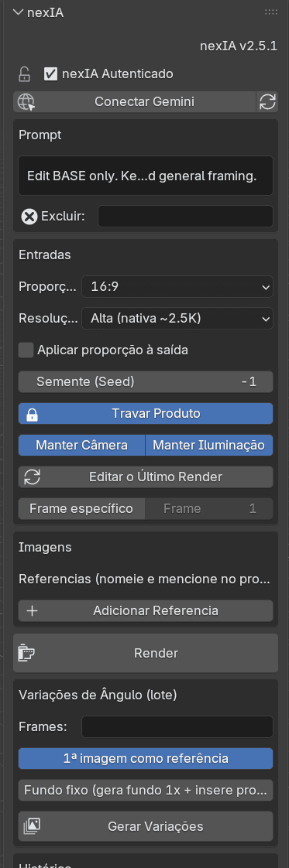The height and width of the screenshot is (868, 289).
Task: Toggle the Travar Produto lock button
Action: 146,414
